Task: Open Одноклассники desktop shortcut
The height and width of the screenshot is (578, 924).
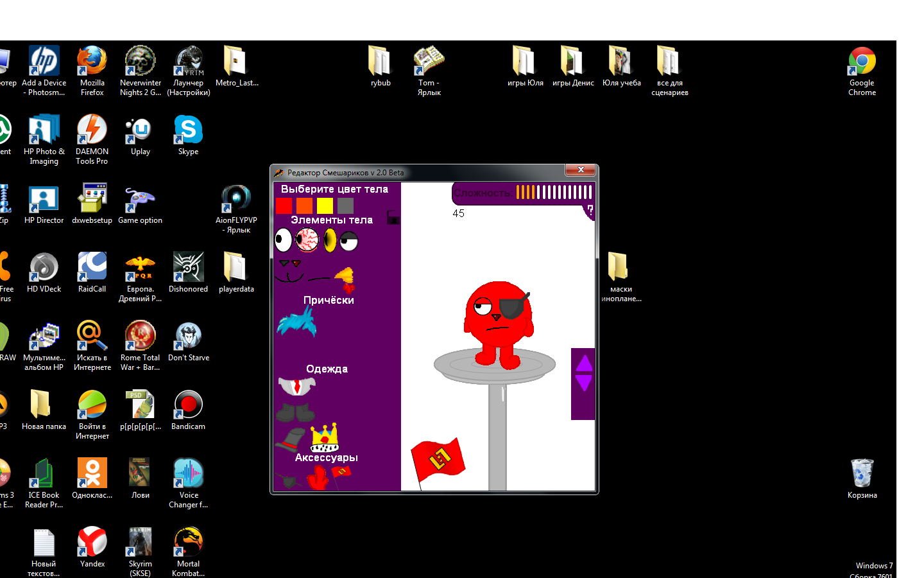Action: point(92,478)
